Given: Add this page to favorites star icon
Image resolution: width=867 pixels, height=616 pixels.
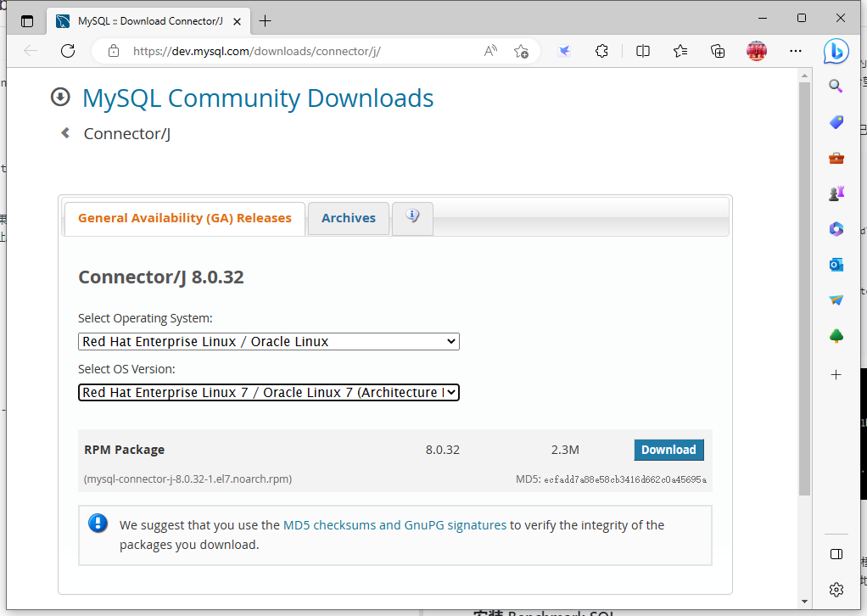Looking at the screenshot, I should click(x=521, y=51).
